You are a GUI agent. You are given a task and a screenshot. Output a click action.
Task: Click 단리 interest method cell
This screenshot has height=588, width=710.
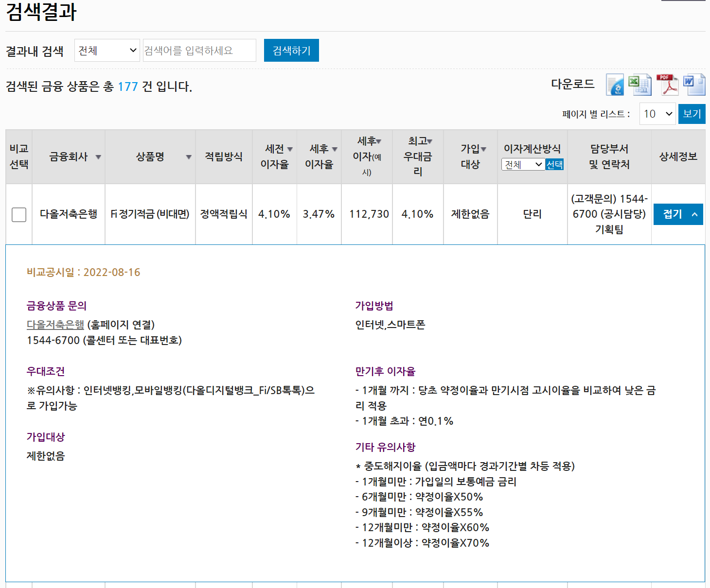coord(532,214)
